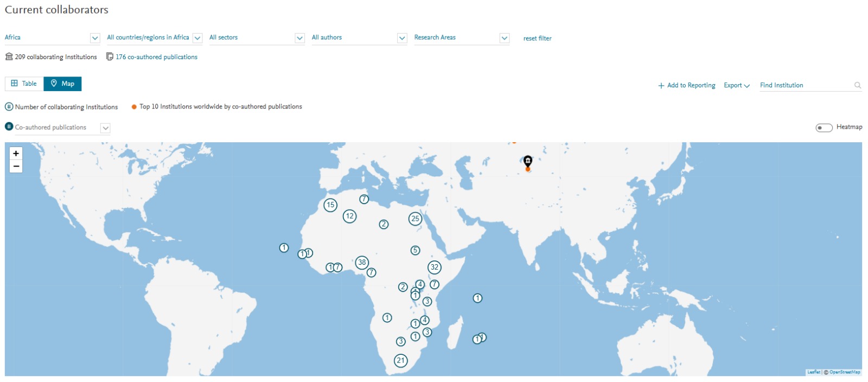Click the search magnifier beside Find Institution

[x=858, y=85]
